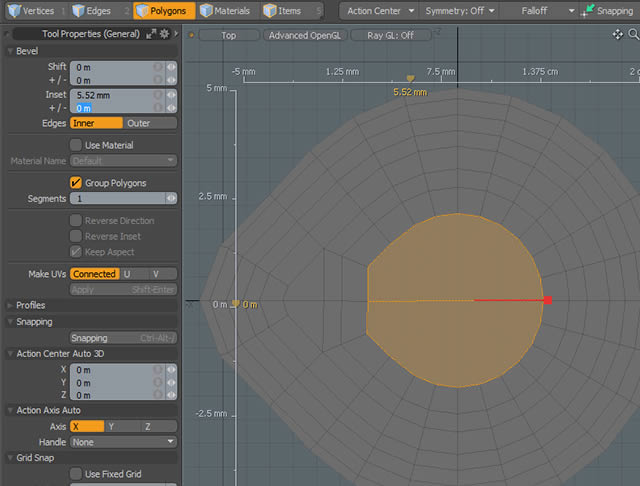Click the Inset keyframe circle icon

(158, 95)
